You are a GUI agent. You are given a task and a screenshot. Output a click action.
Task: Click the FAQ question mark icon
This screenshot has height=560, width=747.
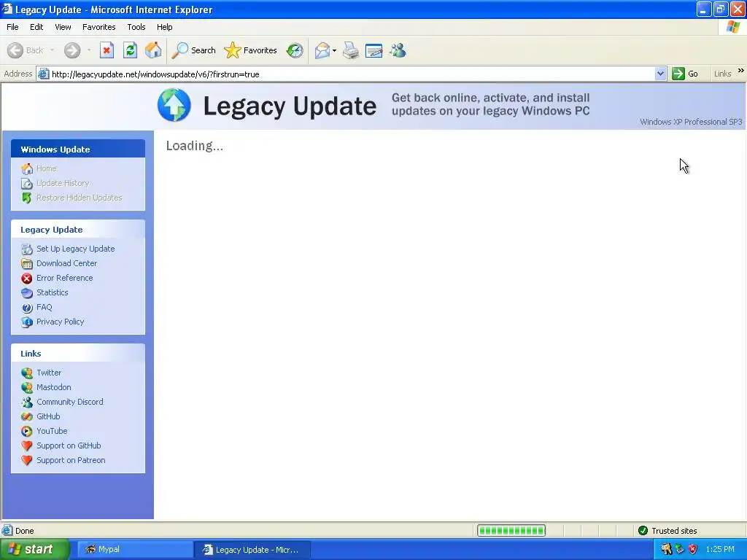27,308
